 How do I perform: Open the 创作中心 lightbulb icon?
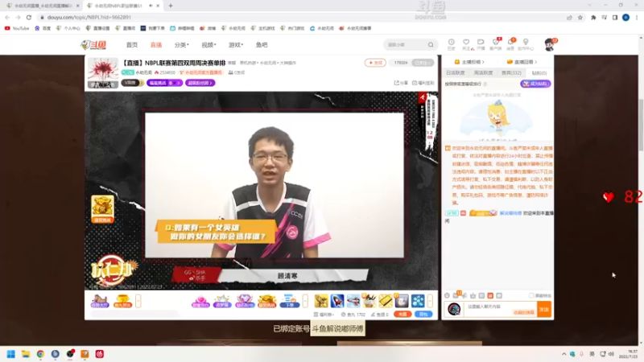click(x=526, y=44)
